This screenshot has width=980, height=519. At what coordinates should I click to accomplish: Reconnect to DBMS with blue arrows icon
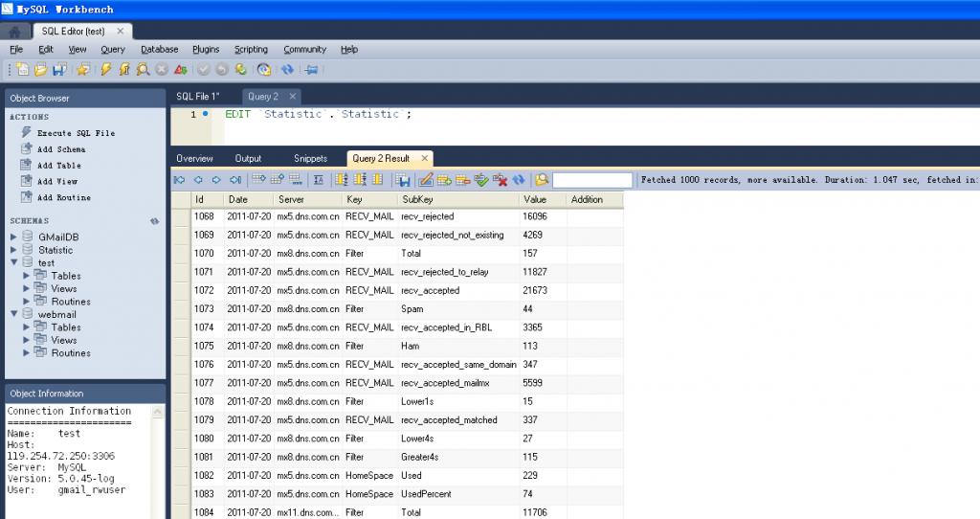click(x=287, y=69)
